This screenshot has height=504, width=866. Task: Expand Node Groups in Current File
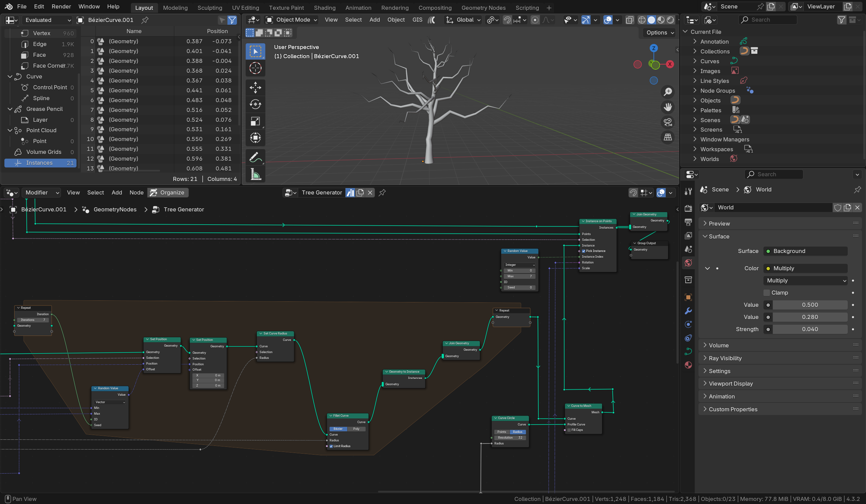[717, 91]
